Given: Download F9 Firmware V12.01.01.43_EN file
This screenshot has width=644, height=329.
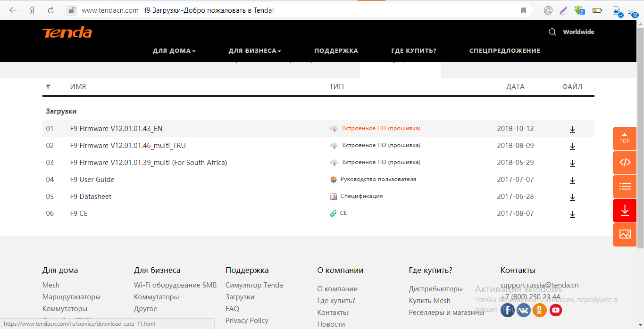Looking at the screenshot, I should pos(572,129).
